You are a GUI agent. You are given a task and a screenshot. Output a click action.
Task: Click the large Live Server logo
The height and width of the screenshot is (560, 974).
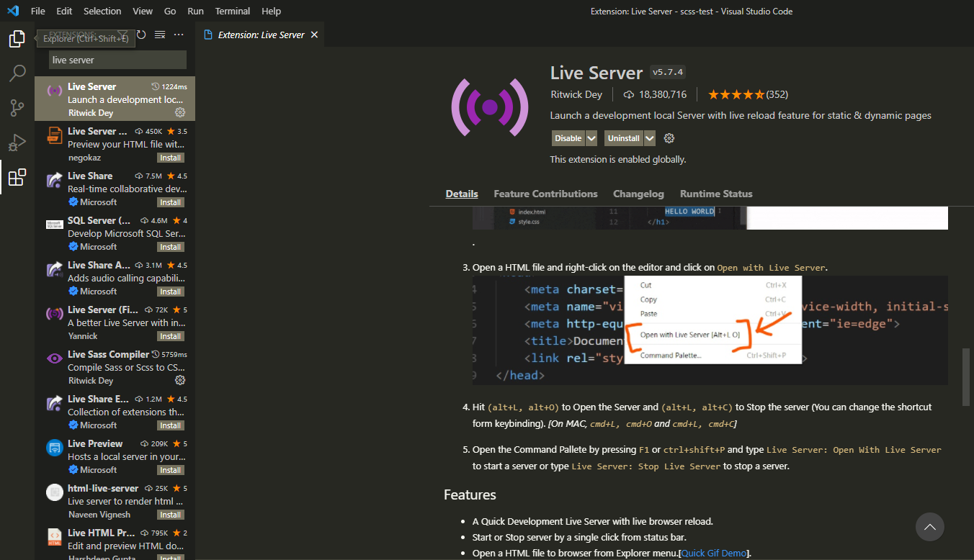(x=490, y=107)
